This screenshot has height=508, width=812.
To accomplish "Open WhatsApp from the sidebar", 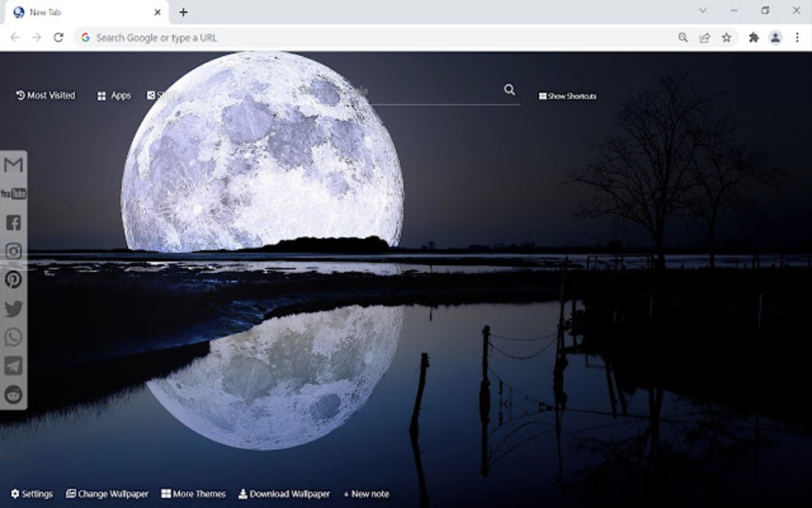I will [x=13, y=338].
